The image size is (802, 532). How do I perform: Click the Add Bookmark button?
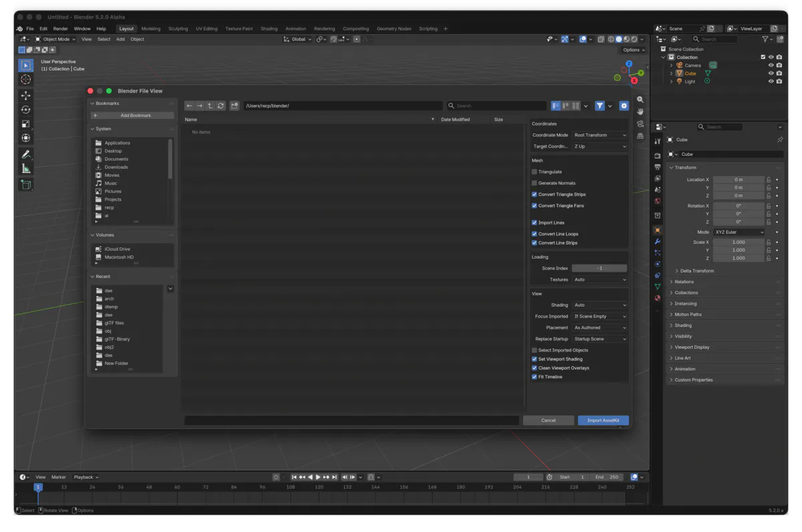click(132, 116)
